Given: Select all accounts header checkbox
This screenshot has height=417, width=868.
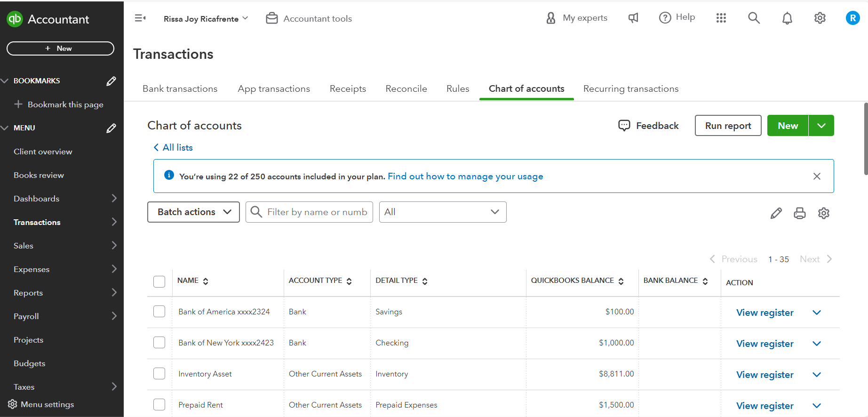Looking at the screenshot, I should pos(159,281).
